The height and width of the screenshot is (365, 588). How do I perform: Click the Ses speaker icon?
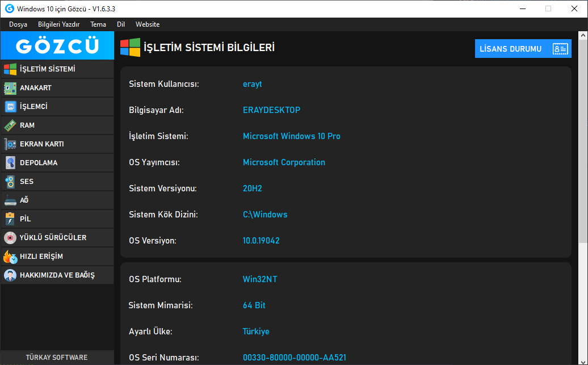[10, 182]
